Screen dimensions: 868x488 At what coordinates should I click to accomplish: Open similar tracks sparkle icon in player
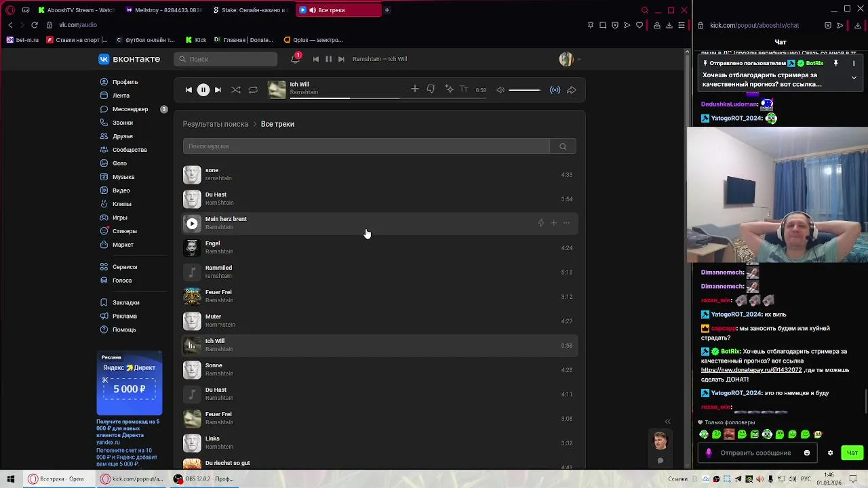(x=449, y=89)
